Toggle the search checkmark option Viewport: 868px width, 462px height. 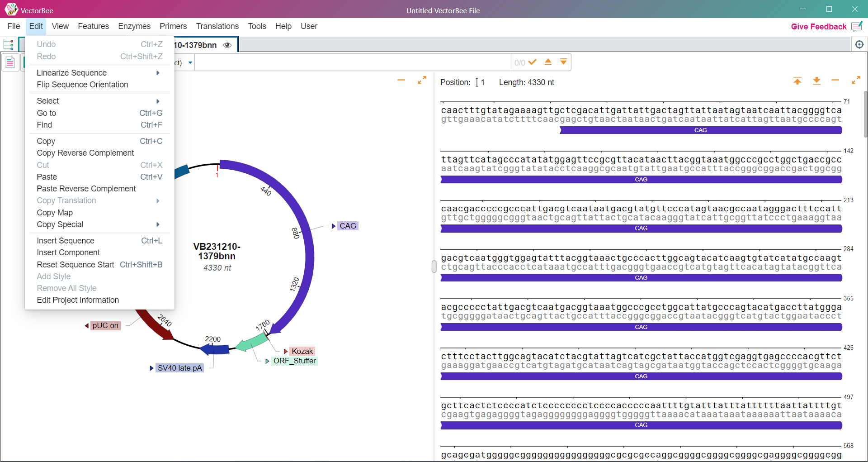click(533, 62)
